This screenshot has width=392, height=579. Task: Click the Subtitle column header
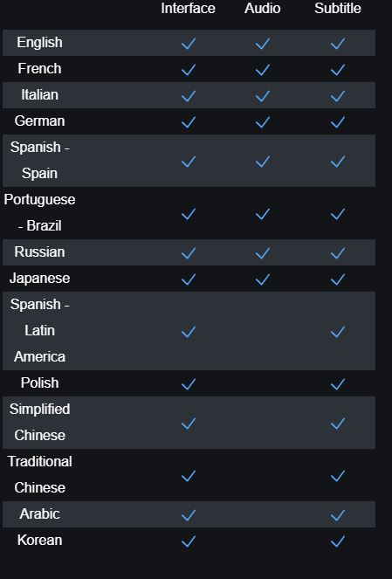338,8
